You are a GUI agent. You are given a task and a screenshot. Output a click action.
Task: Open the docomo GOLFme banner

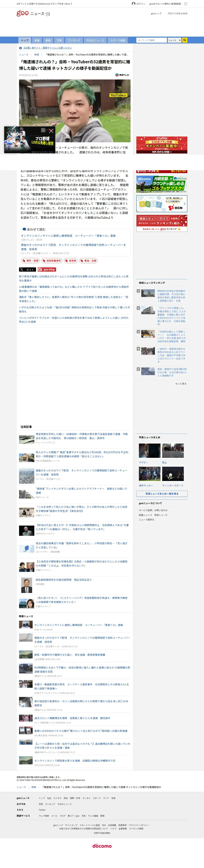point(161,184)
